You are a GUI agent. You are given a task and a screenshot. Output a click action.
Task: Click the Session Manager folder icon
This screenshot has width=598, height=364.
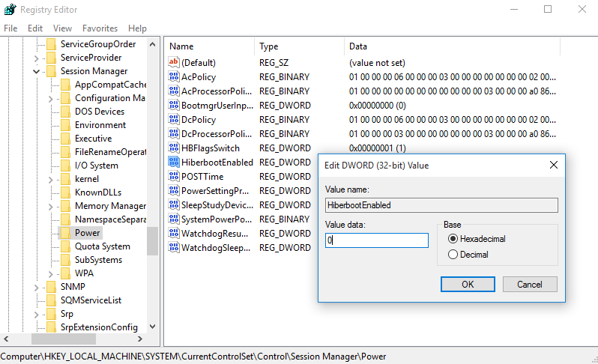tap(51, 71)
